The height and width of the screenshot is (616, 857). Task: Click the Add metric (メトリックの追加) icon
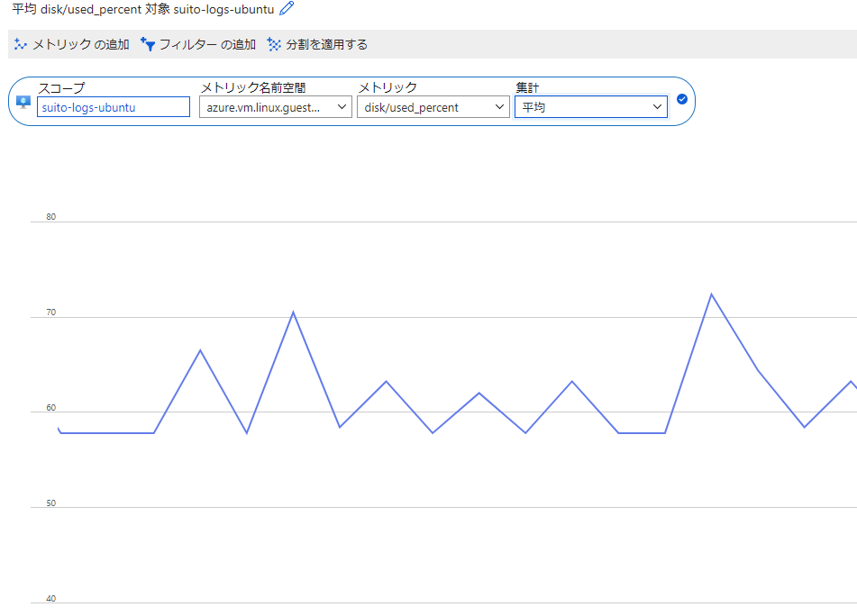tap(21, 44)
